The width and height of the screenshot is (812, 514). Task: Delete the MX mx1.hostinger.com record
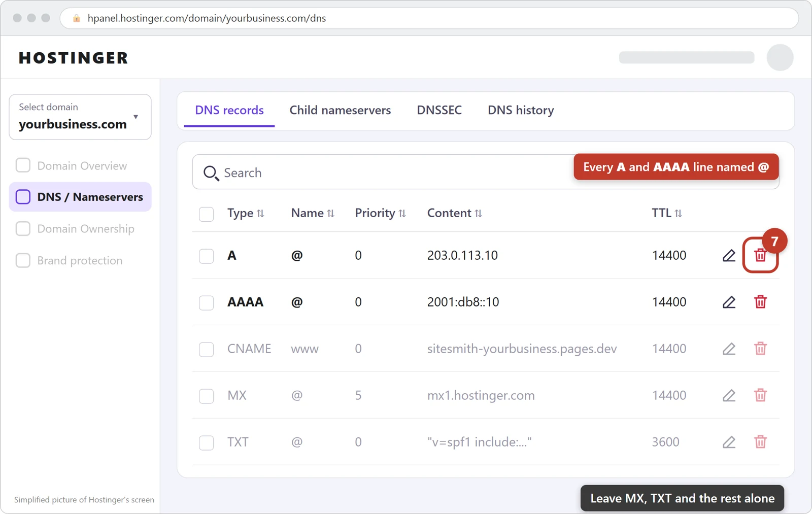[x=760, y=395]
